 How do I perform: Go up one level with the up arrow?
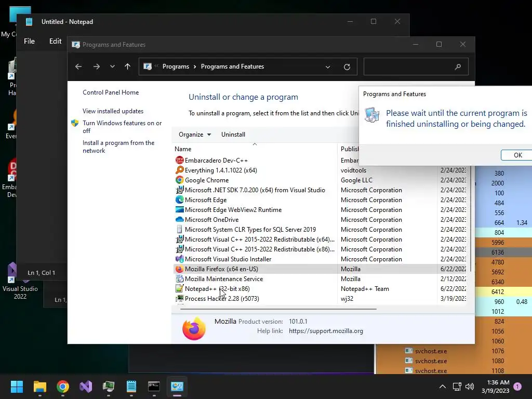[128, 66]
